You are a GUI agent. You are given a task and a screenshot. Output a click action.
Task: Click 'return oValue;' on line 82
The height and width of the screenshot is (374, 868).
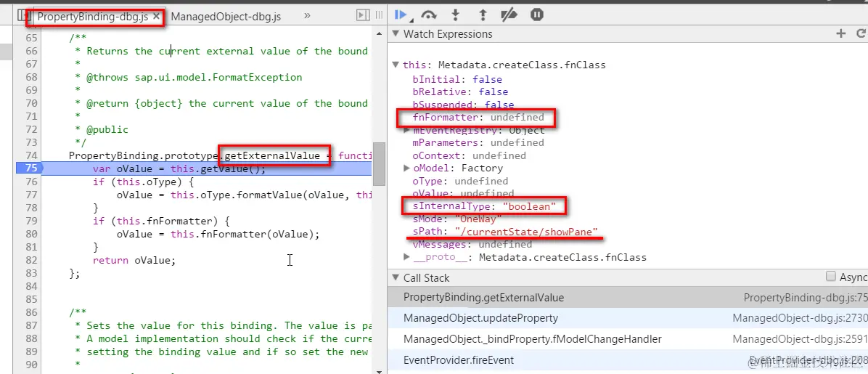click(134, 260)
